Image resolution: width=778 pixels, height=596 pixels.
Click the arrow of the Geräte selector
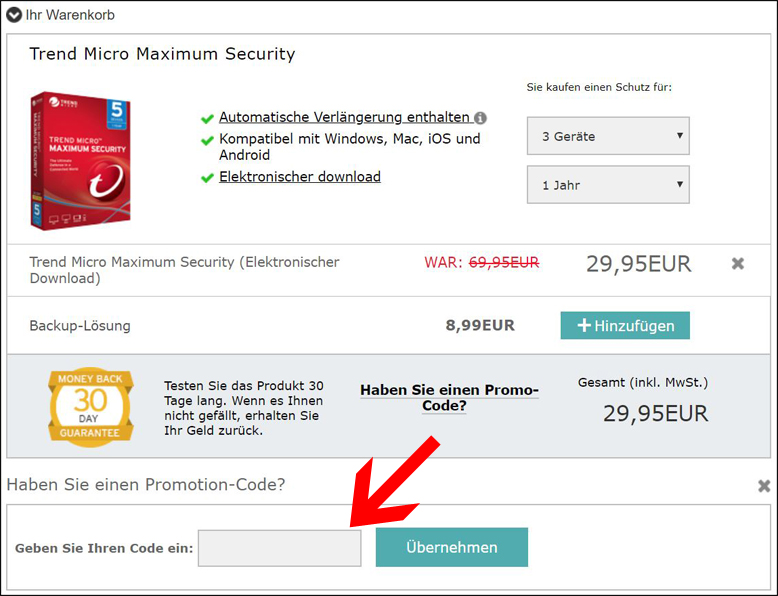(x=680, y=135)
